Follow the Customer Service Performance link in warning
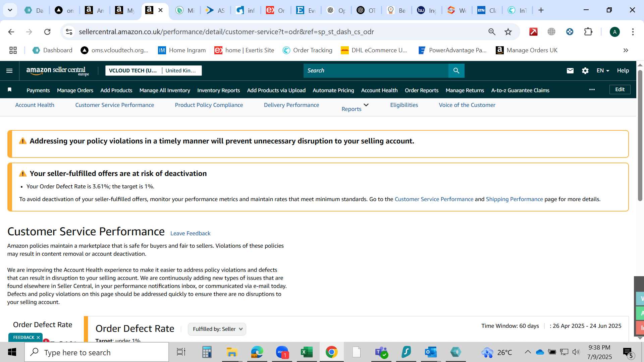 (x=434, y=199)
